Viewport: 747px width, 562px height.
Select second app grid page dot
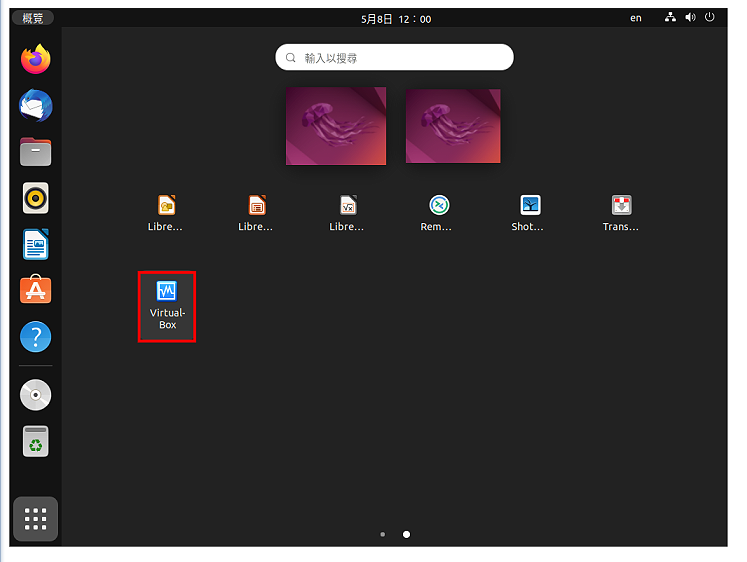[406, 534]
